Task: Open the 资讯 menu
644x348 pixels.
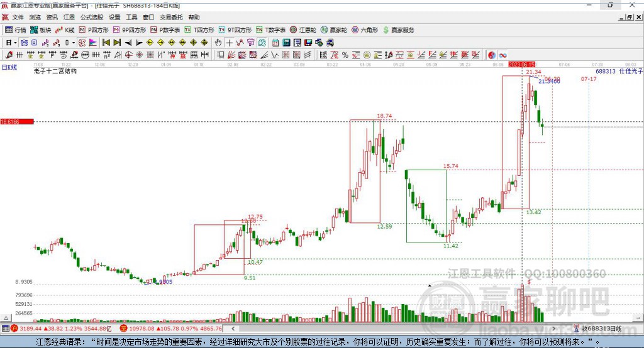Action: tap(52, 17)
